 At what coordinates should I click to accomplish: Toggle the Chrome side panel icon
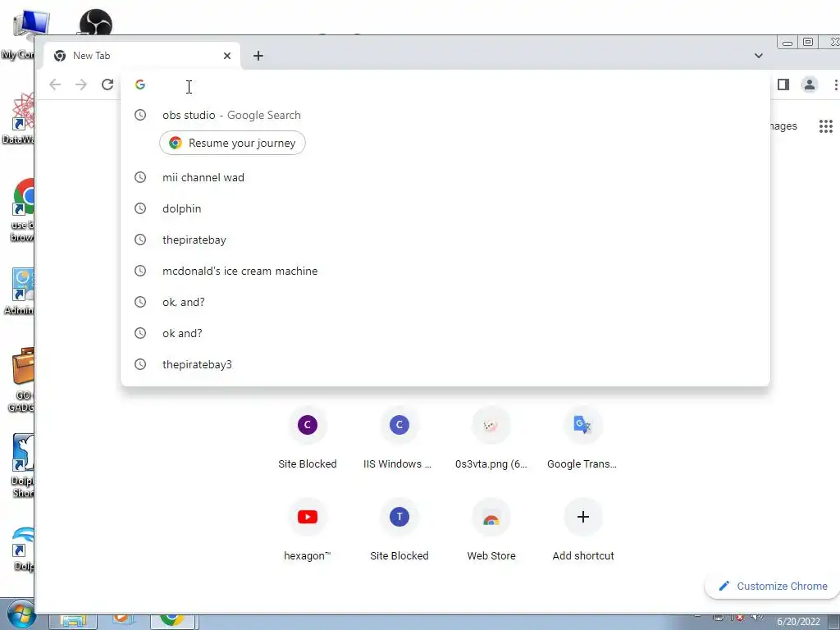click(783, 84)
